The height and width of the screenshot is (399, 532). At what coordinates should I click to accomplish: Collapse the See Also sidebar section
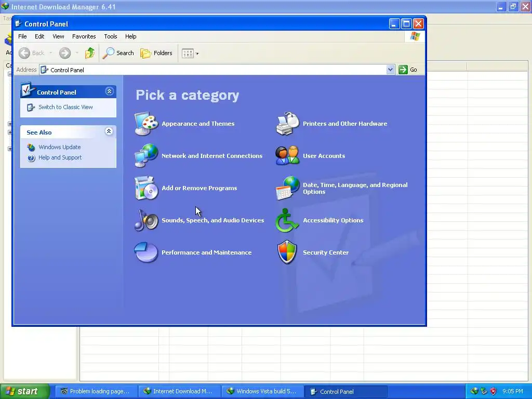click(109, 131)
